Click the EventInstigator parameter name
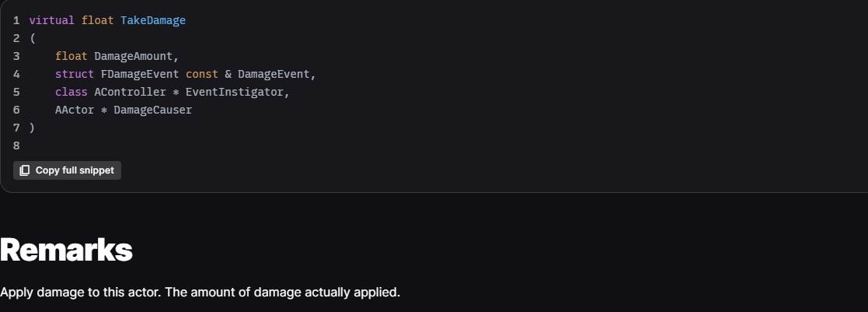Screen dimensions: 868x312 (235, 92)
